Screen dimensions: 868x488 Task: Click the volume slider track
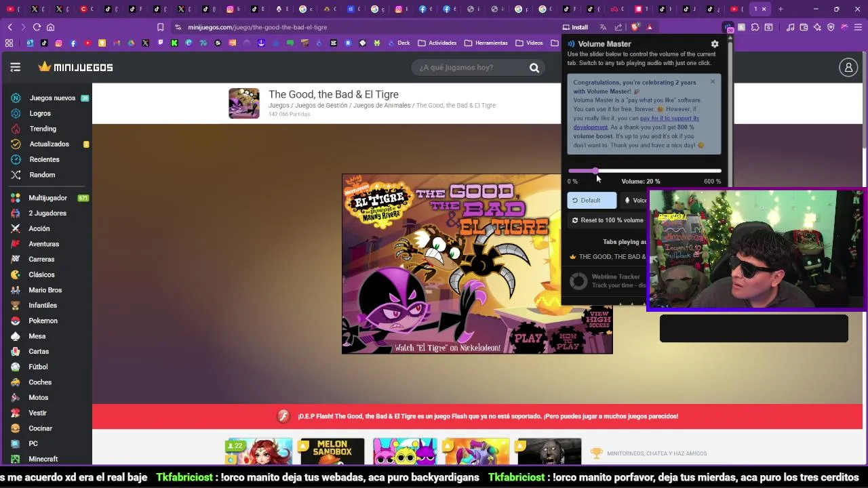point(644,171)
